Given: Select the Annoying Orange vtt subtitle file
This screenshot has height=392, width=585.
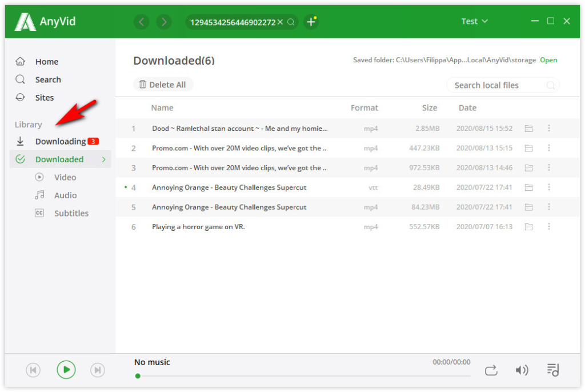Looking at the screenshot, I should [347, 187].
